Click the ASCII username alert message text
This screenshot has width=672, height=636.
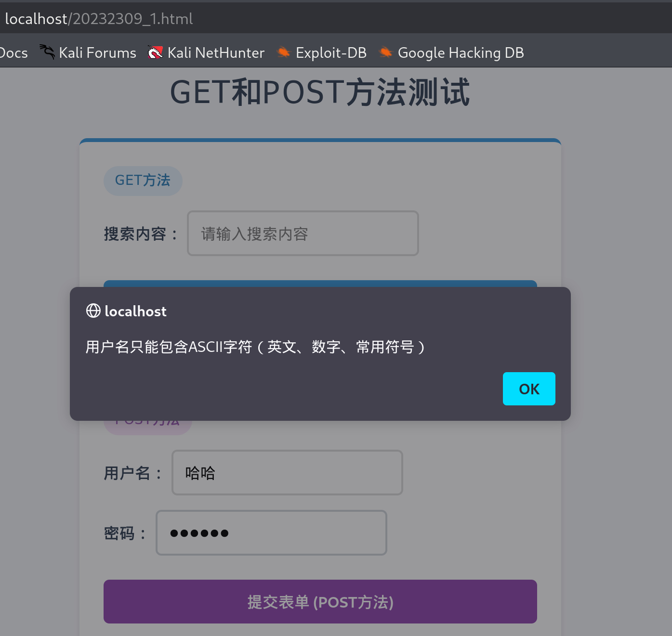point(255,347)
